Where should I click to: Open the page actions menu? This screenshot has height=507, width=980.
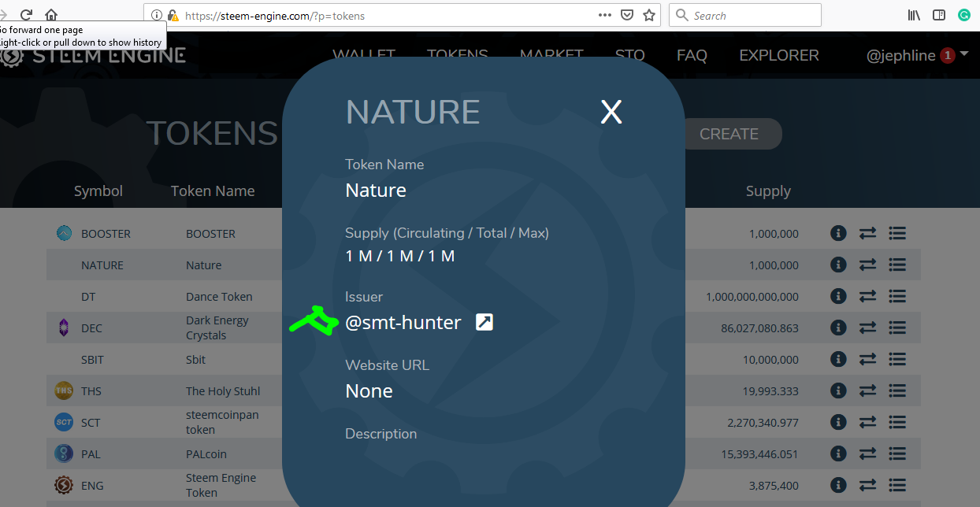(x=605, y=15)
